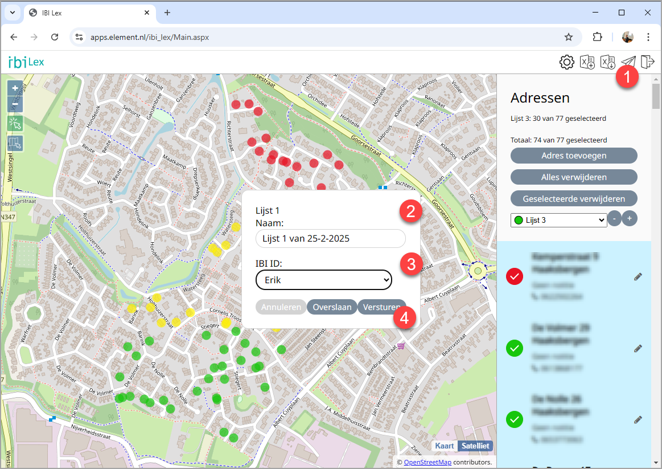Image resolution: width=662 pixels, height=469 pixels.
Task: Edit the second address with pencil icon
Action: point(638,348)
